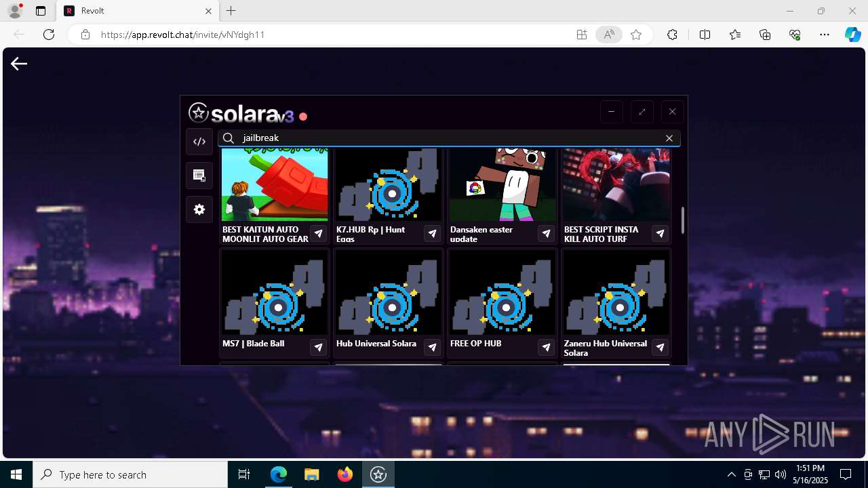Viewport: 868px width, 488px height.
Task: Add this page to favorites
Action: click(636, 35)
